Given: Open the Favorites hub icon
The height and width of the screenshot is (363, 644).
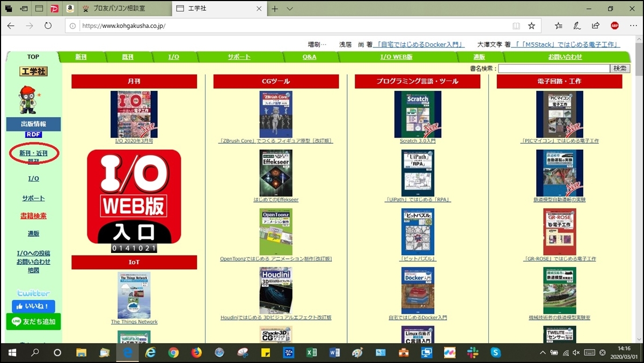Looking at the screenshot, I should pos(558,26).
